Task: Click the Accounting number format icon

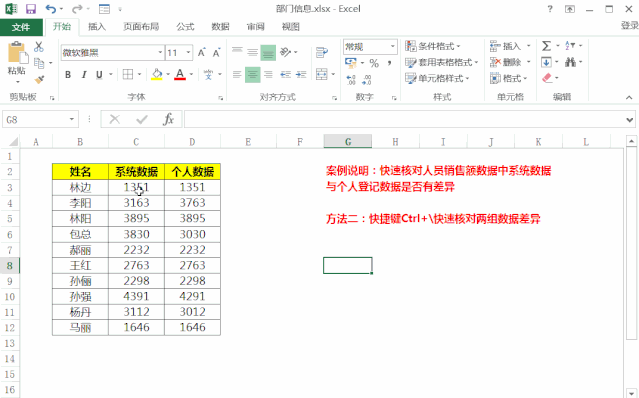Action: (350, 63)
